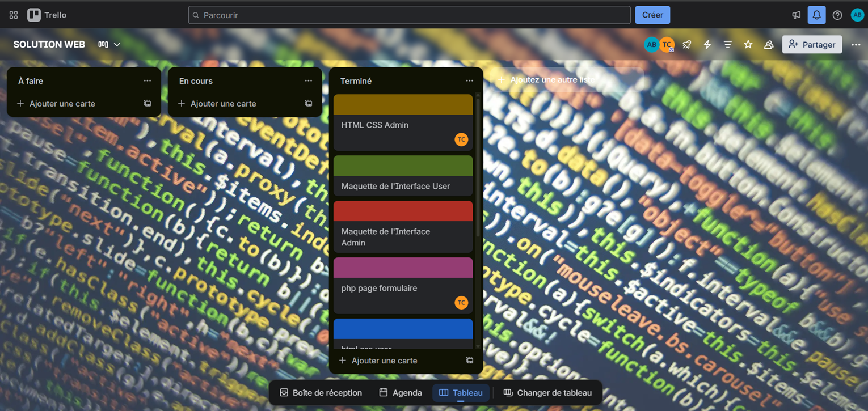Open the board filter icon
This screenshot has height=411, width=868.
coord(728,44)
